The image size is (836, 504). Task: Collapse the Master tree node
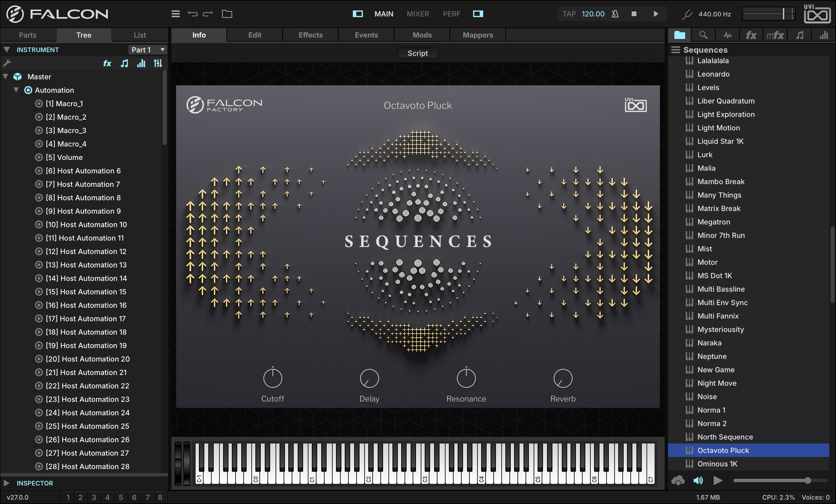click(x=5, y=76)
